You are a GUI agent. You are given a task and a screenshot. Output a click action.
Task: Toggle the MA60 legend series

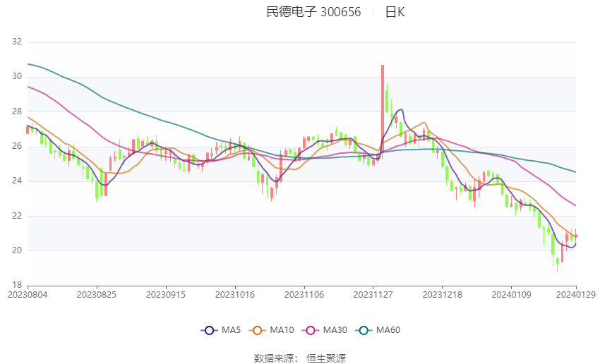click(378, 330)
